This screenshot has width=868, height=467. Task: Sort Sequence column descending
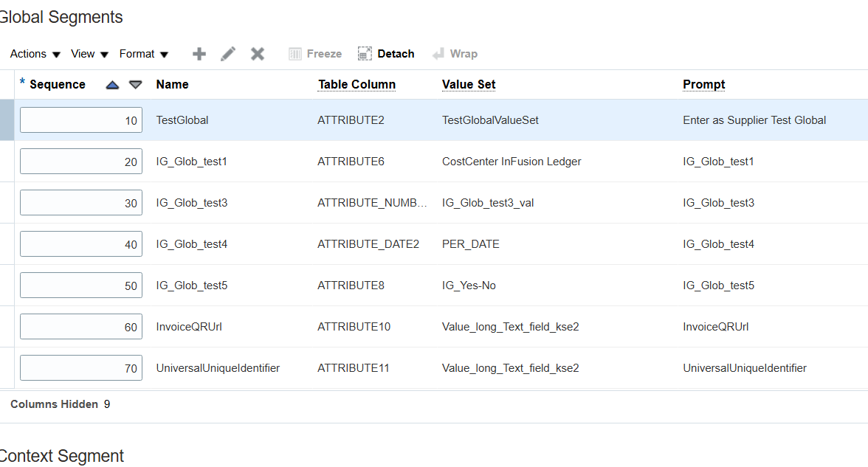point(136,85)
